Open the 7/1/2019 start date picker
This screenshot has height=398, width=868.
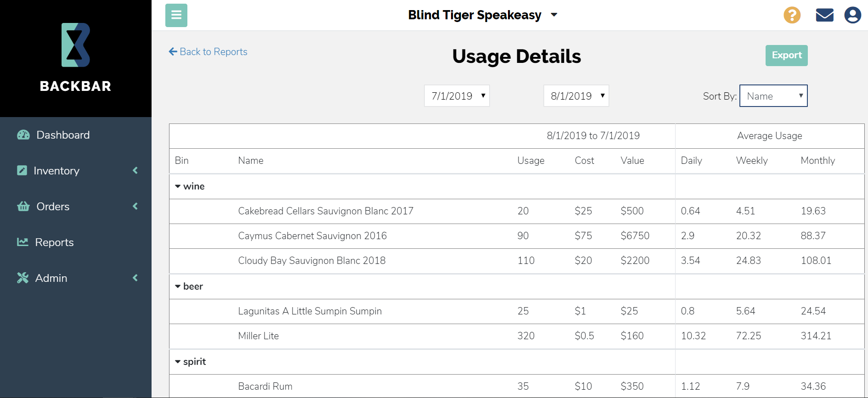(457, 95)
